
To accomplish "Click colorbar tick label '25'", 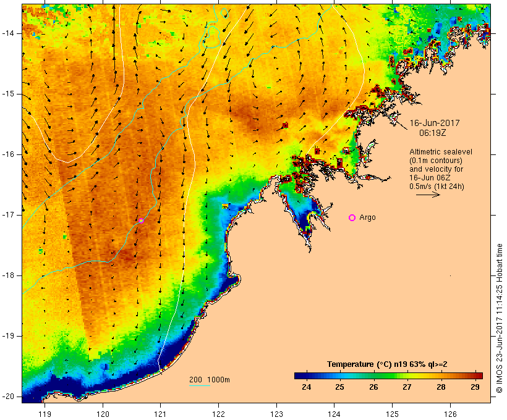I will click(339, 387).
